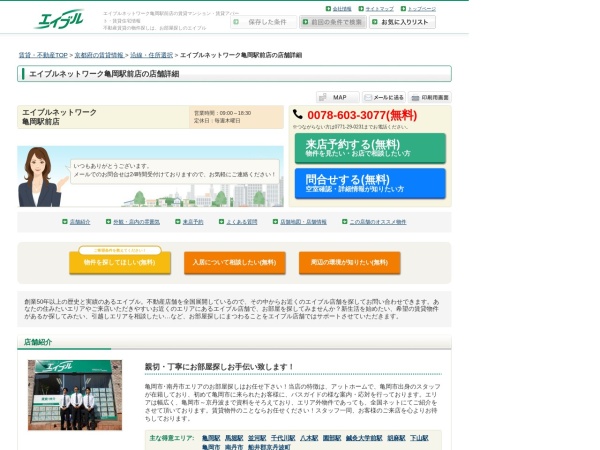The height and width of the screenshot is (450, 600).
Task: Open the 船井郡京丹波町 area link
Action: [269, 447]
